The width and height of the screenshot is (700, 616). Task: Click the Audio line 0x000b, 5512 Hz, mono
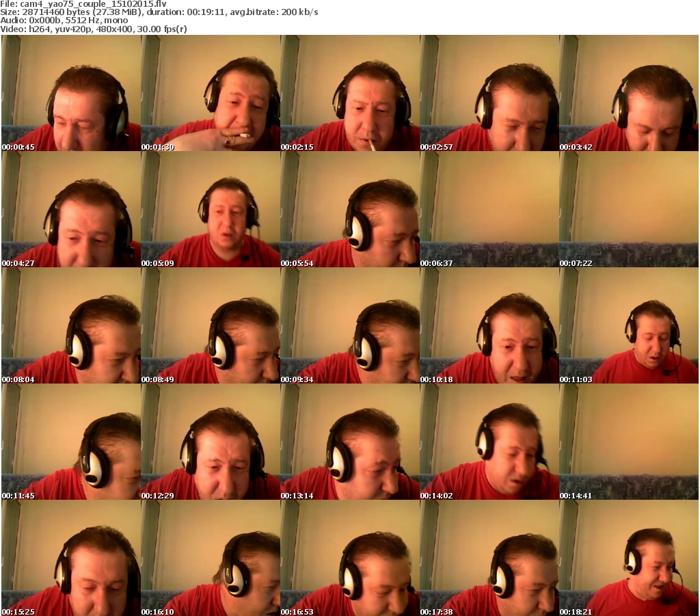(64, 21)
